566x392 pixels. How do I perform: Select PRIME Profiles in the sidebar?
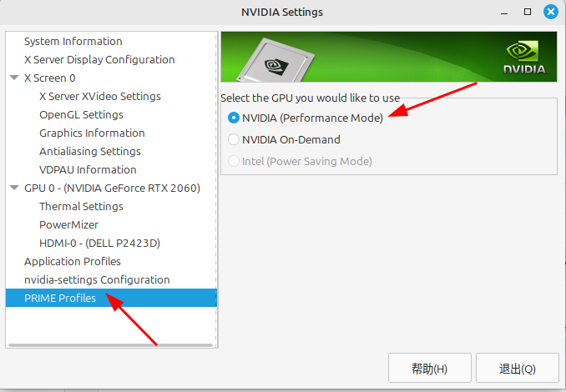(x=60, y=299)
